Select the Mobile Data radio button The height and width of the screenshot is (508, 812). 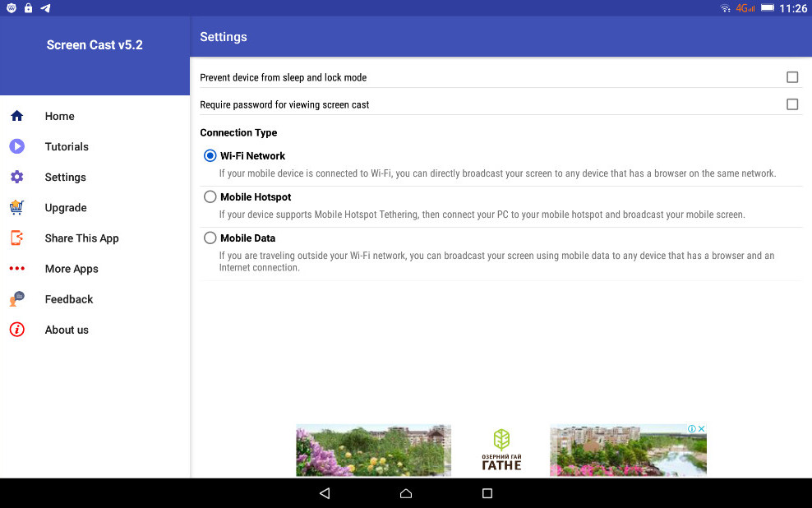pos(210,238)
